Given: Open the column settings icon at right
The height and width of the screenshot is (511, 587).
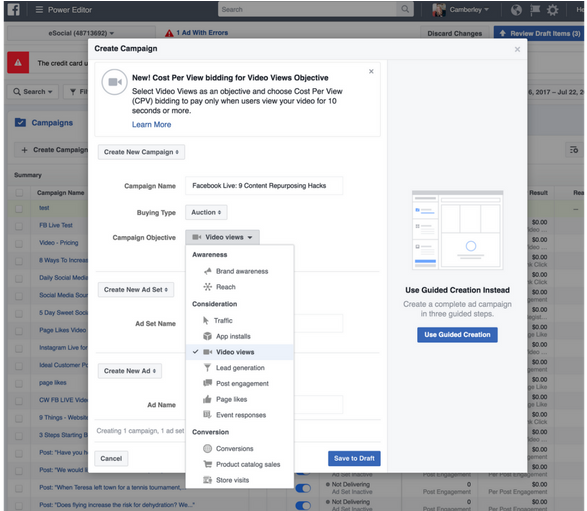Looking at the screenshot, I should 574,150.
